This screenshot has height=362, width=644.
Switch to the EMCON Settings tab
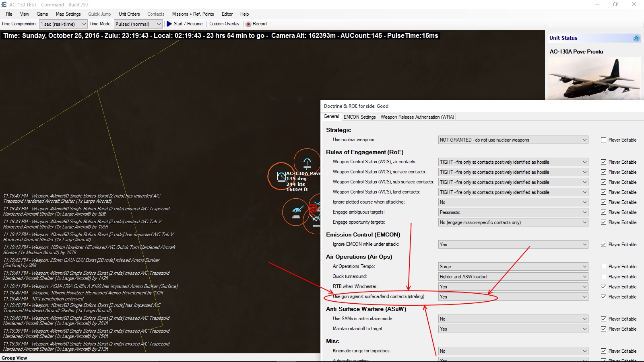tap(359, 117)
